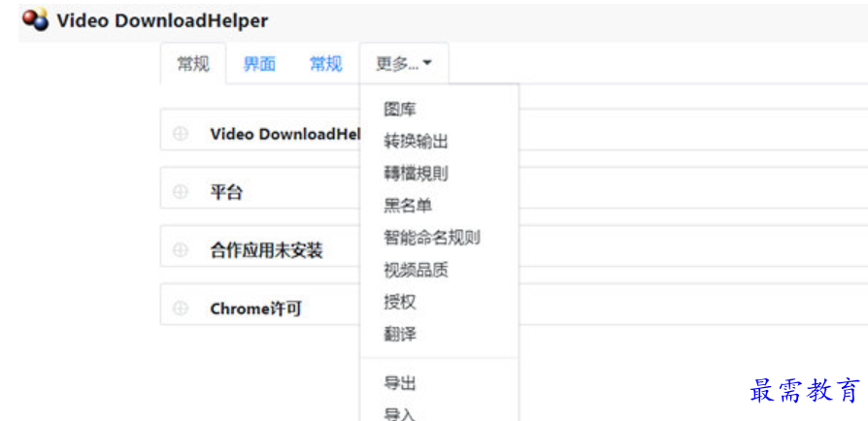The width and height of the screenshot is (868, 421).
Task: Select 视频品质 menu option
Action: point(416,270)
